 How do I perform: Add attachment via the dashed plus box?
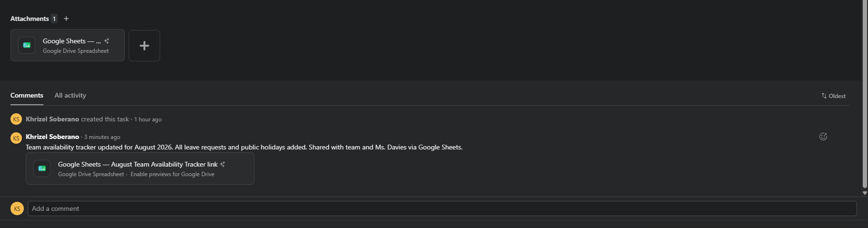144,46
